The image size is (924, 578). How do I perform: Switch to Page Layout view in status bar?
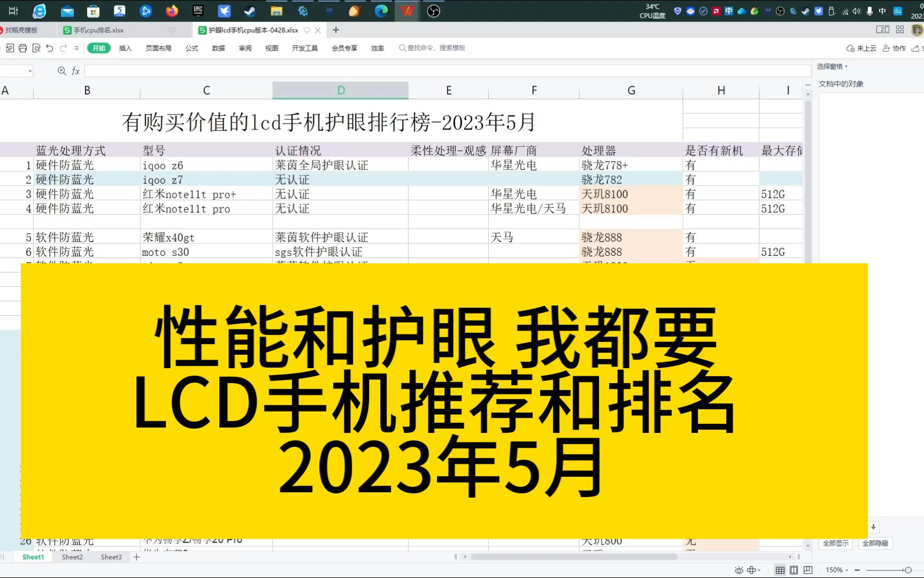[x=794, y=570]
